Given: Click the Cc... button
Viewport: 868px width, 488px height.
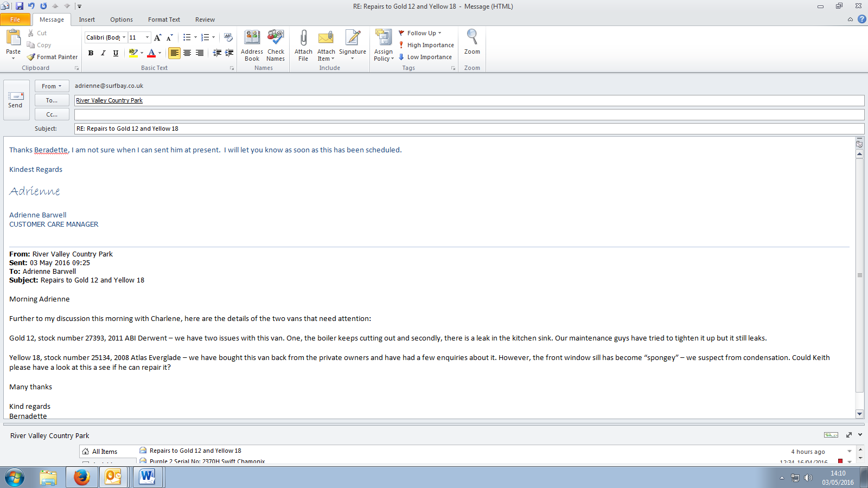Looking at the screenshot, I should pyautogui.click(x=52, y=114).
